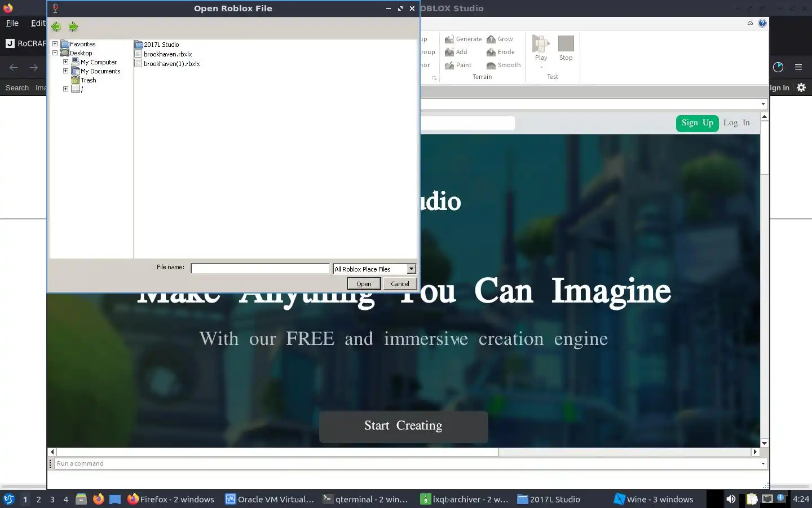Expand the root slash drive node
The height and width of the screenshot is (508, 812).
tap(65, 89)
